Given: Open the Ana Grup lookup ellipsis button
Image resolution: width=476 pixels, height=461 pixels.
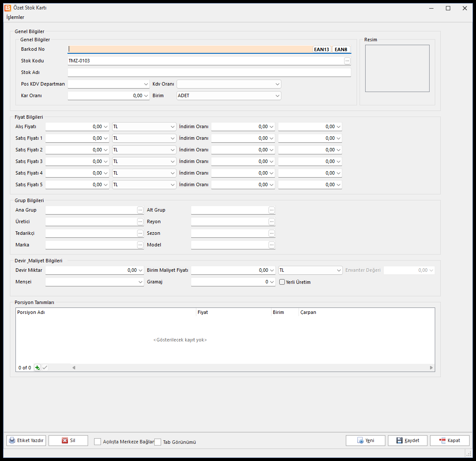Looking at the screenshot, I should pos(140,210).
